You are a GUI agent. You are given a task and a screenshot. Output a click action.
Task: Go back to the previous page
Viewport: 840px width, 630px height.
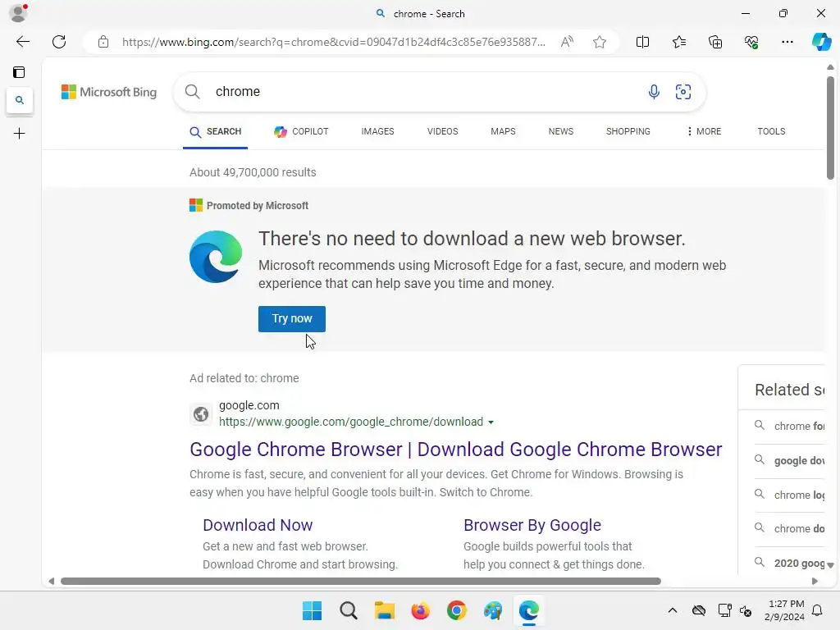click(x=22, y=42)
